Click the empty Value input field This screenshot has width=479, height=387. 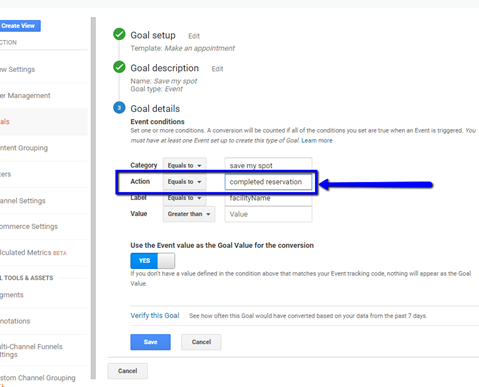[x=268, y=214]
